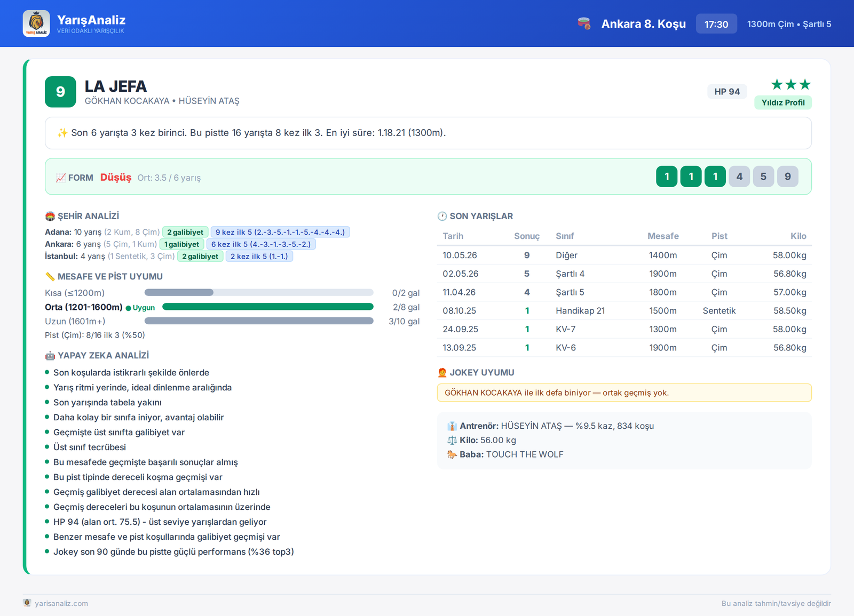
Task: Click the Bu analiz tahmin/tavsiye değildir disclaimer
Action: (x=776, y=603)
